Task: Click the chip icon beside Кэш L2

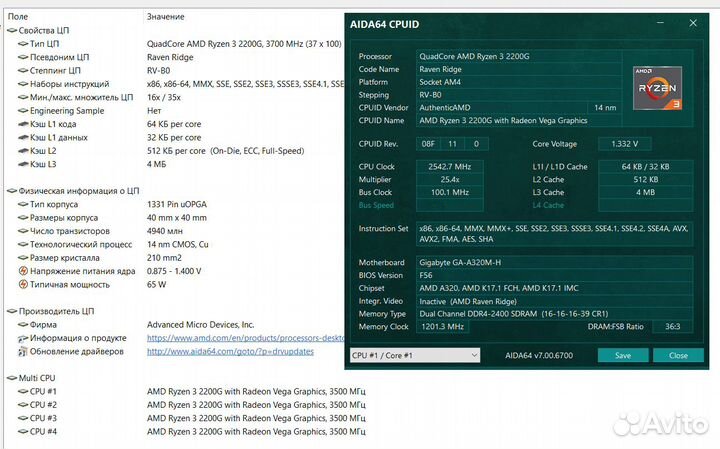Action: click(23, 151)
